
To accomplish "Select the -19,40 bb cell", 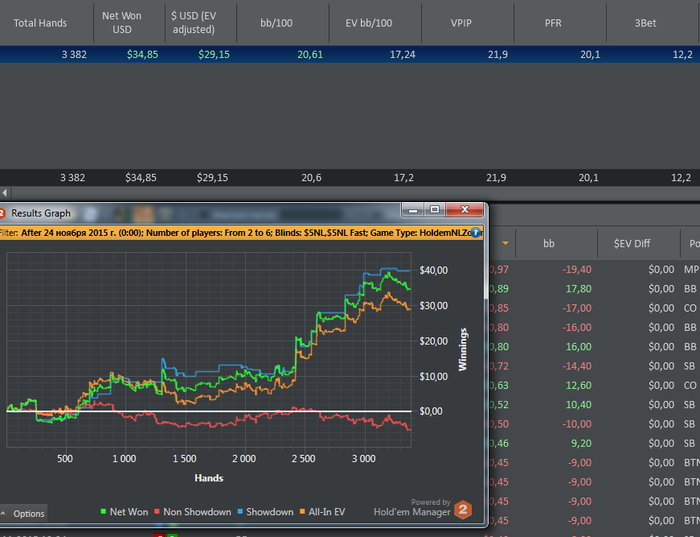I will [577, 270].
